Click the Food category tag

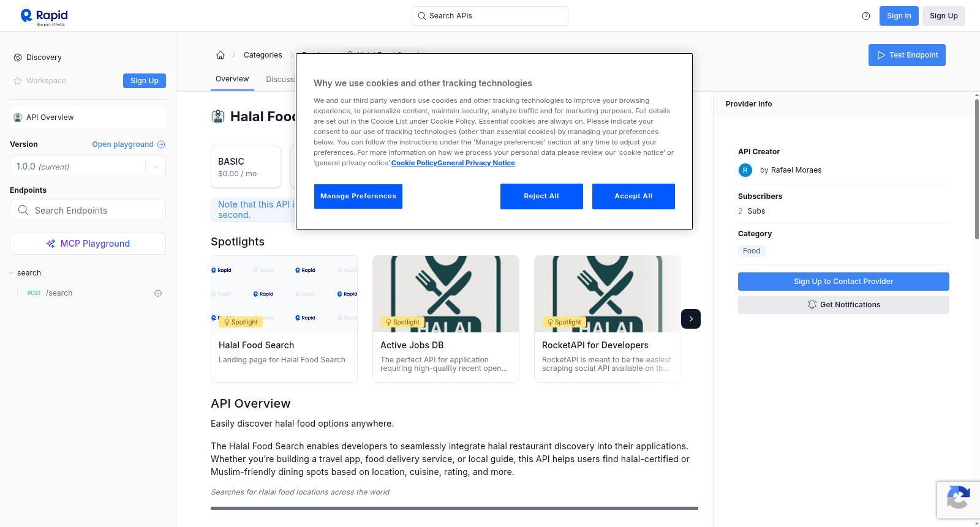(x=752, y=251)
